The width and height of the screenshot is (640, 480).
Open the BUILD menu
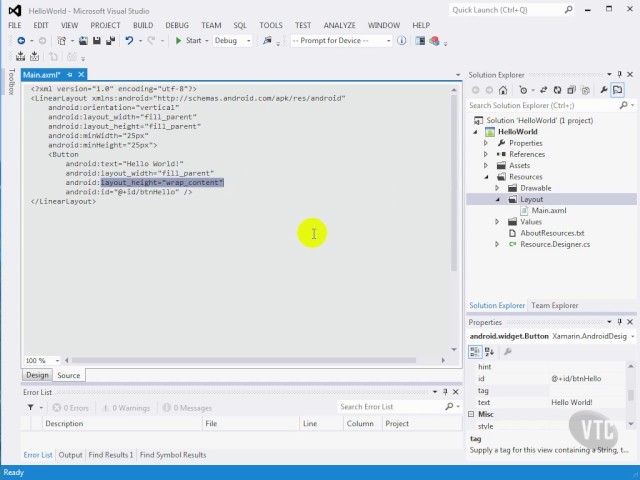pyautogui.click(x=143, y=25)
